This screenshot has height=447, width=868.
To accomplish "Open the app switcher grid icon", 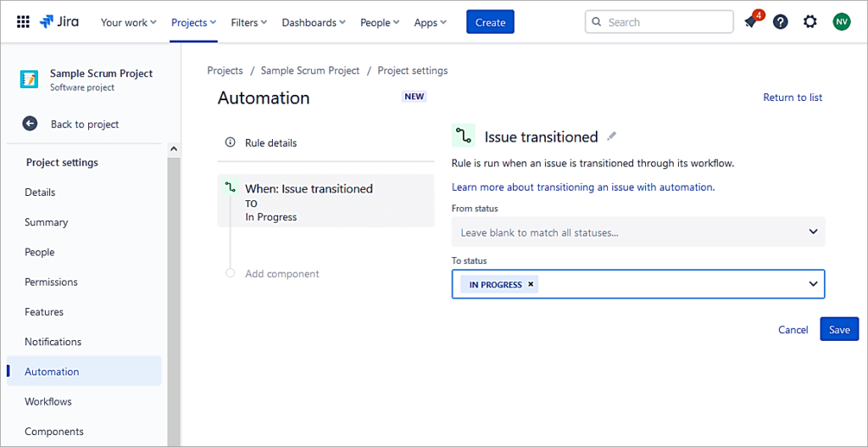I will click(x=23, y=22).
